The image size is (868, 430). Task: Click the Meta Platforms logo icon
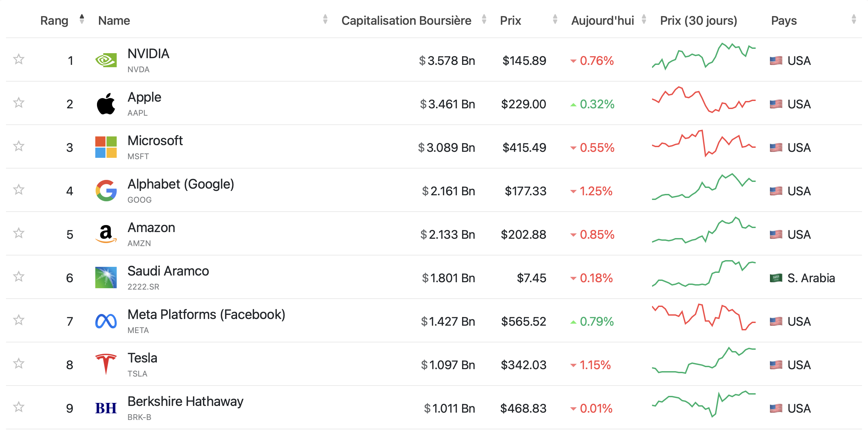[106, 321]
